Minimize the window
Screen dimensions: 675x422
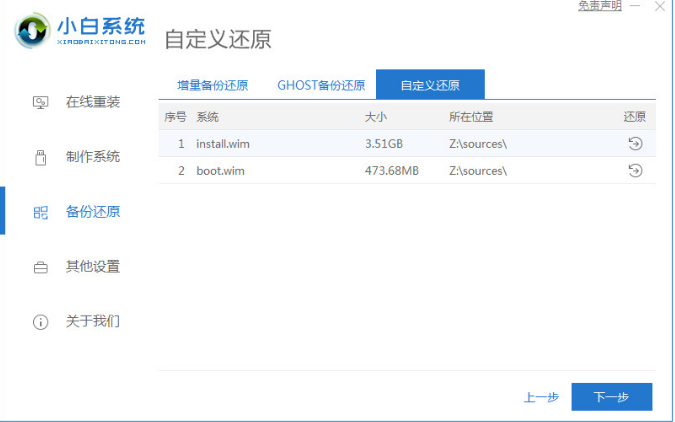coord(635,6)
